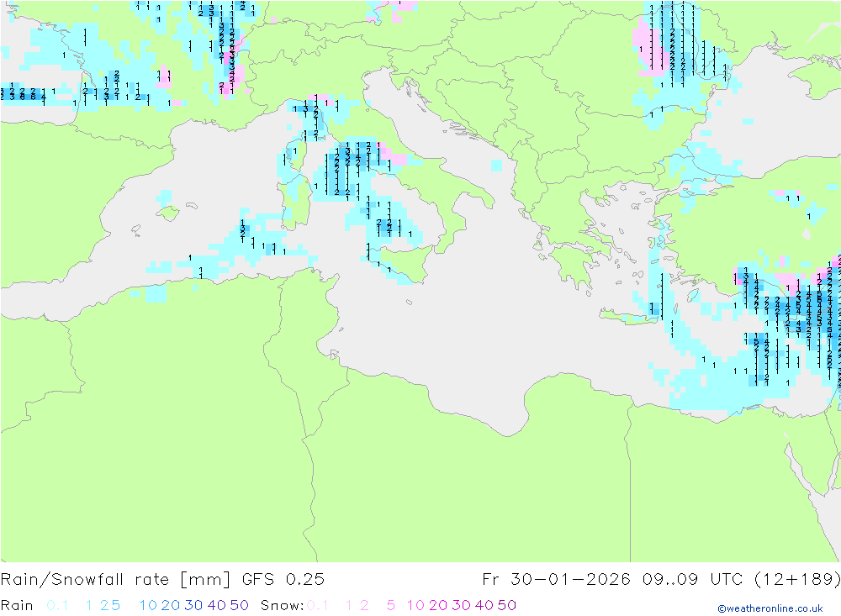Viewport: 841px width, 616px height.
Task: Click the Snow legend value 0.1
Action: (317, 605)
